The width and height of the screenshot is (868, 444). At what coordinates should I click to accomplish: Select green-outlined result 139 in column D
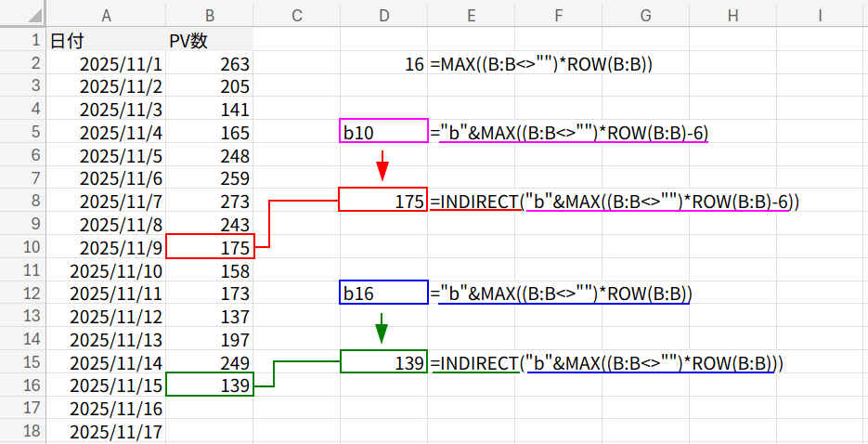click(383, 362)
